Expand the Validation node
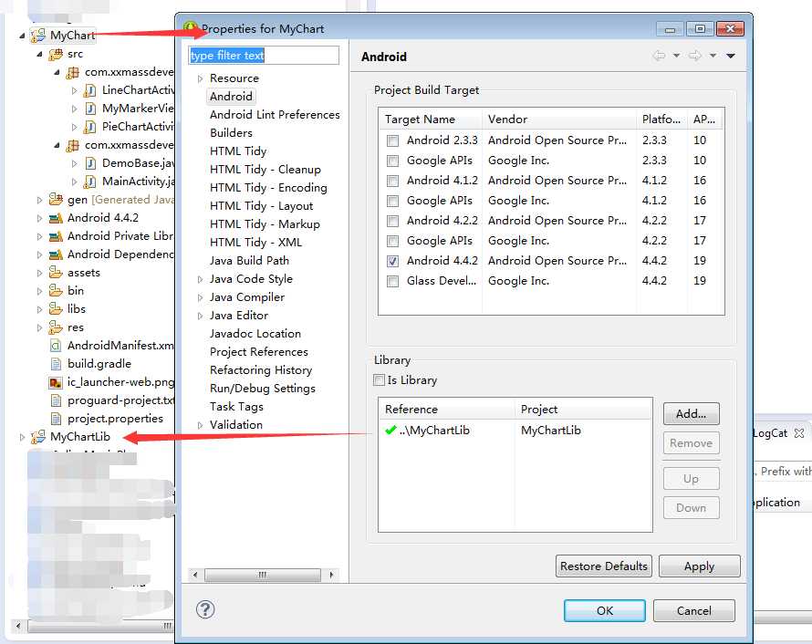Viewport: 812px width, 644px height. click(x=201, y=425)
